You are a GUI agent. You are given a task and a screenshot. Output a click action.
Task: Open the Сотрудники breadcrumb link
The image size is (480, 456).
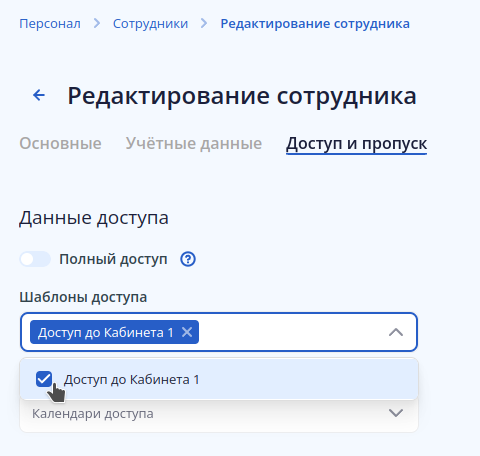click(150, 24)
